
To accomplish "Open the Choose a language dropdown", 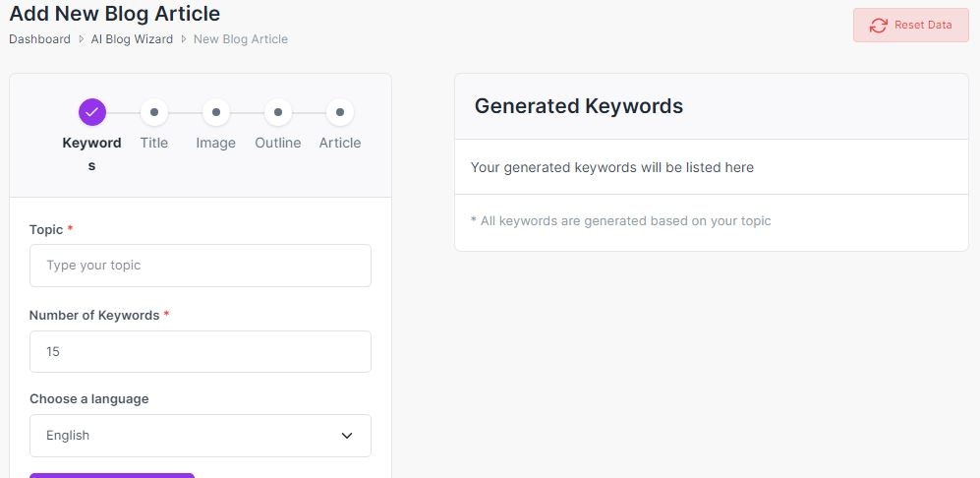I will pyautogui.click(x=200, y=436).
